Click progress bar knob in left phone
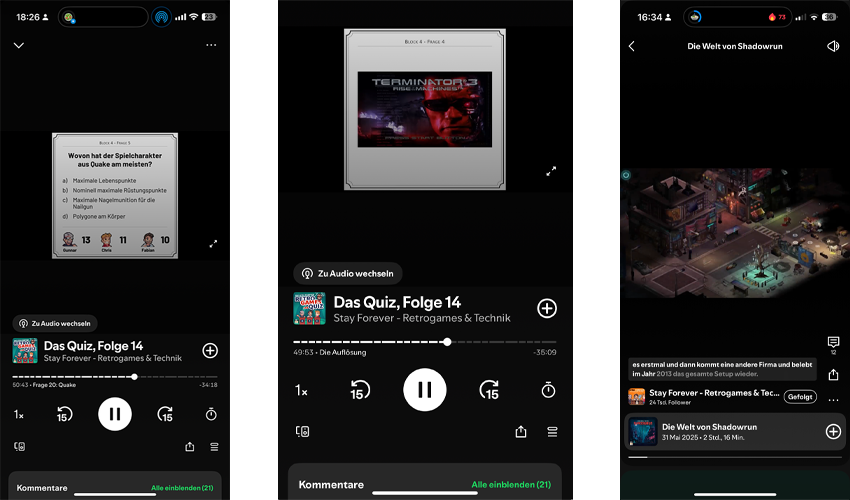The image size is (850, 500). click(134, 376)
